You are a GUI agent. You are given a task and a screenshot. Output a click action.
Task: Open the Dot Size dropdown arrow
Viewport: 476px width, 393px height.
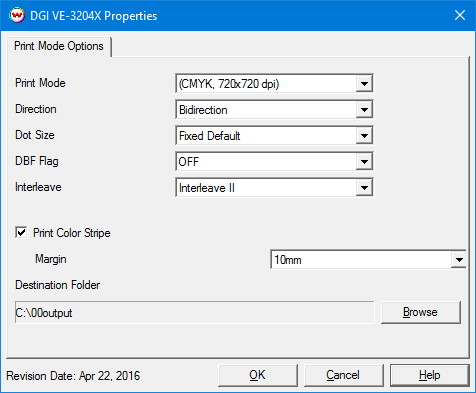[x=364, y=135]
